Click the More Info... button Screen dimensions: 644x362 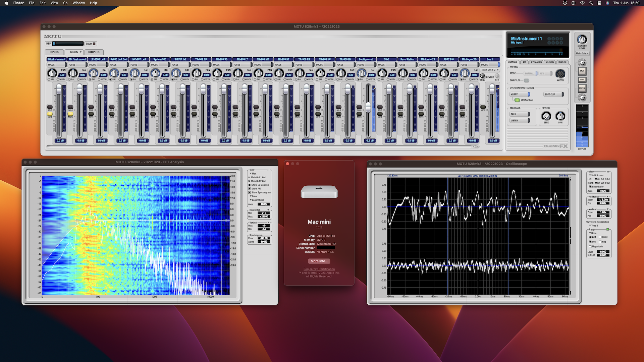(x=319, y=261)
